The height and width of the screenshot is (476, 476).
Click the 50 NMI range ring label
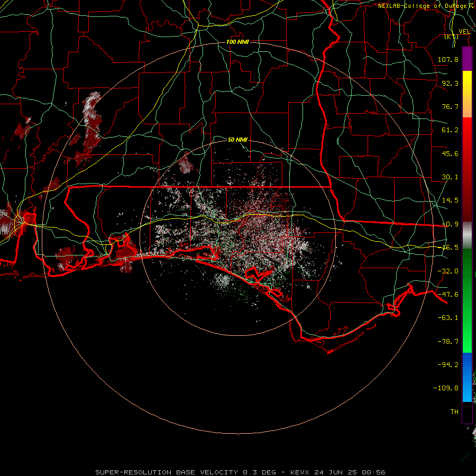click(237, 140)
